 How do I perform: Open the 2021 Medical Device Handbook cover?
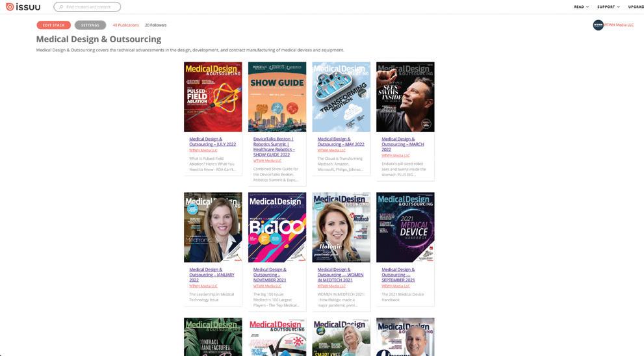(405, 227)
